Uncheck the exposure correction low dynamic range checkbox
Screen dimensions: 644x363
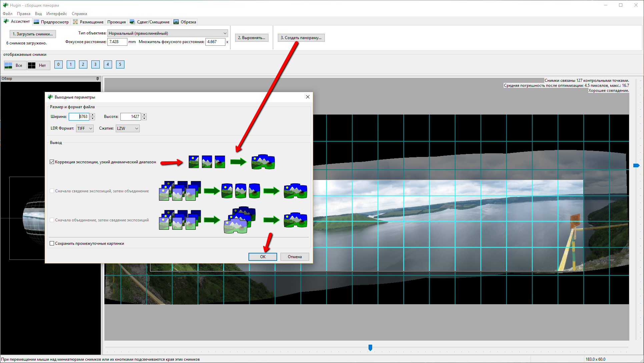[52, 162]
